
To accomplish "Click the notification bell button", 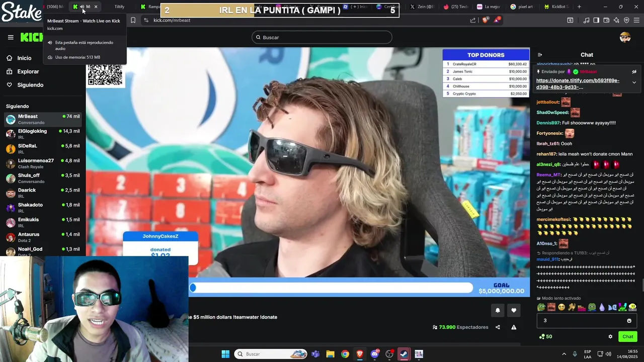I will tap(498, 310).
